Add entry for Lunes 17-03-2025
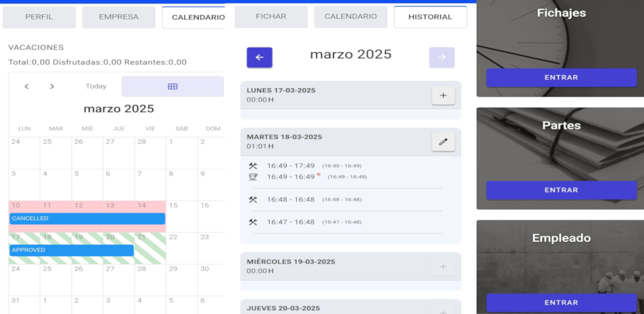Viewport: 644px width, 314px height. pos(443,95)
